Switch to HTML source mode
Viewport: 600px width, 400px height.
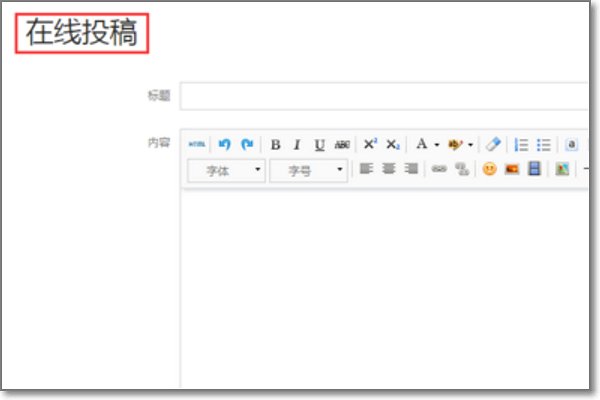coord(197,144)
